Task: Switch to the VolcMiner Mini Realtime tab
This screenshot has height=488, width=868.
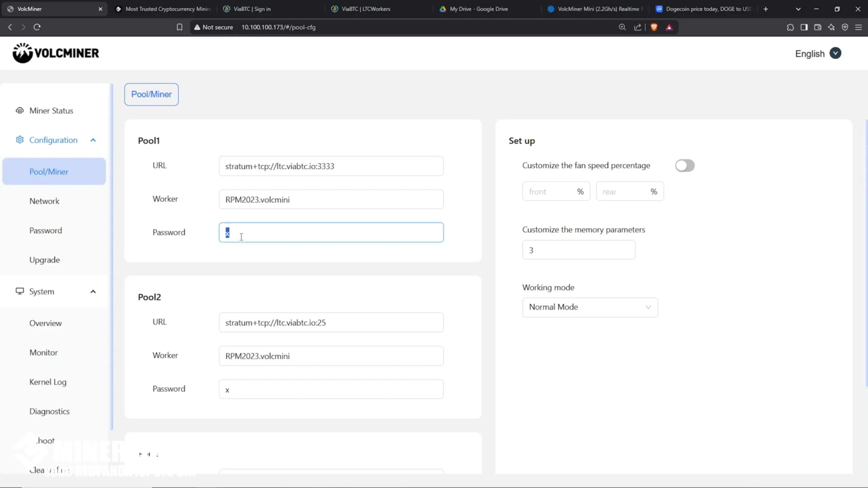Action: click(595, 9)
